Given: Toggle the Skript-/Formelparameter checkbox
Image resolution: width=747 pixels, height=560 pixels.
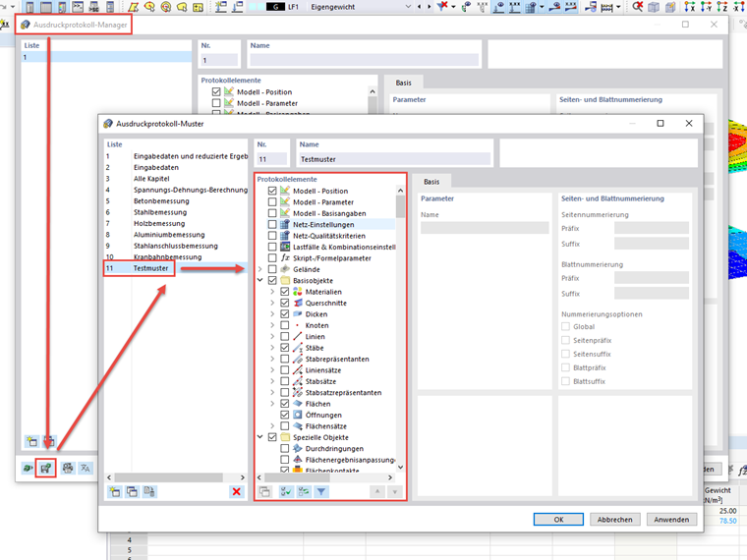Looking at the screenshot, I should 272,257.
